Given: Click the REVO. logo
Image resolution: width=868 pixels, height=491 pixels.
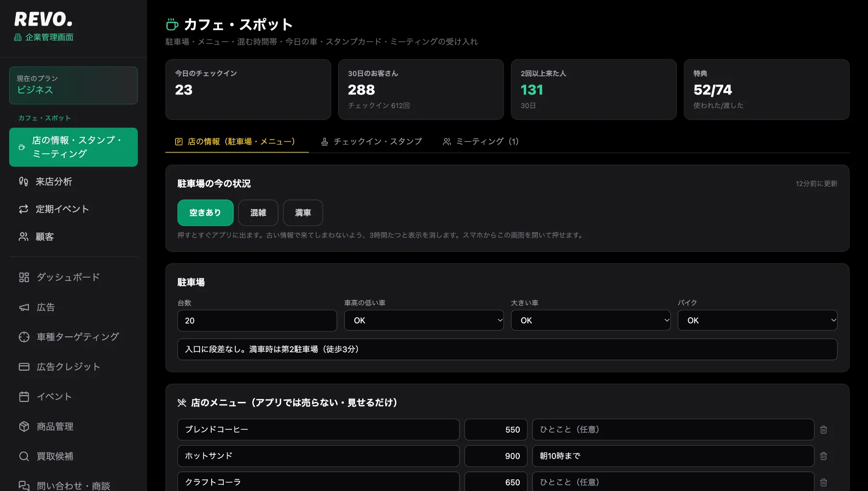Looking at the screenshot, I should click(x=43, y=19).
